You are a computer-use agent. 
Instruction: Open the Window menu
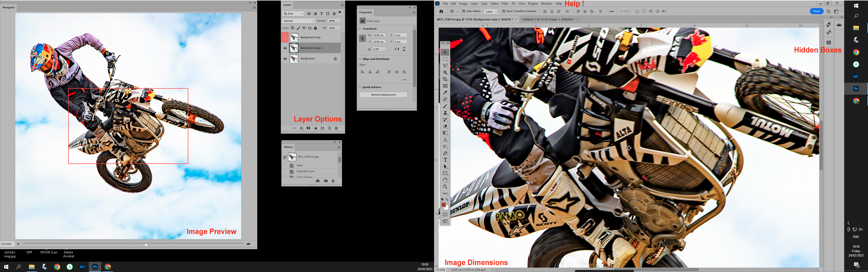coord(547,4)
